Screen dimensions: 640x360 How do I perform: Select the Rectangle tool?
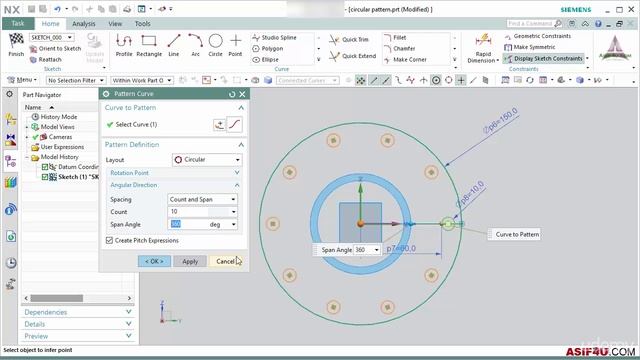pos(149,45)
